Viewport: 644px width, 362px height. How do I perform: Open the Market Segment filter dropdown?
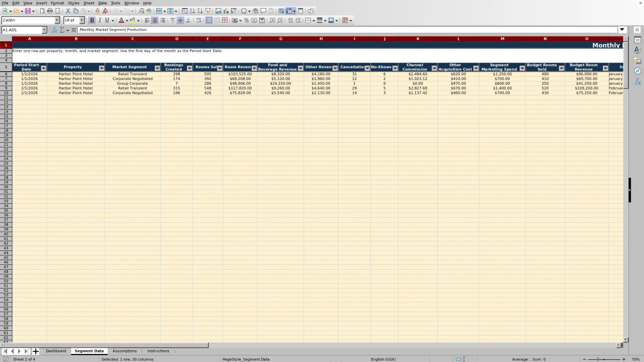click(157, 68)
